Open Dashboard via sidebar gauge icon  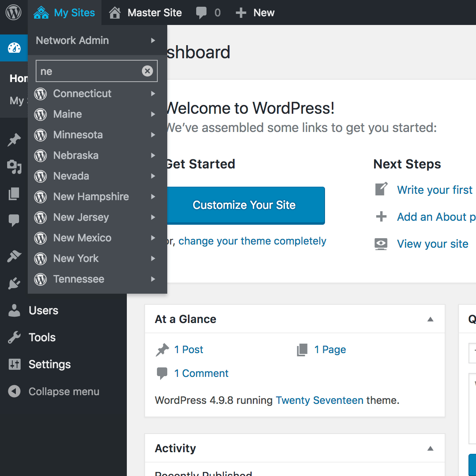14,48
